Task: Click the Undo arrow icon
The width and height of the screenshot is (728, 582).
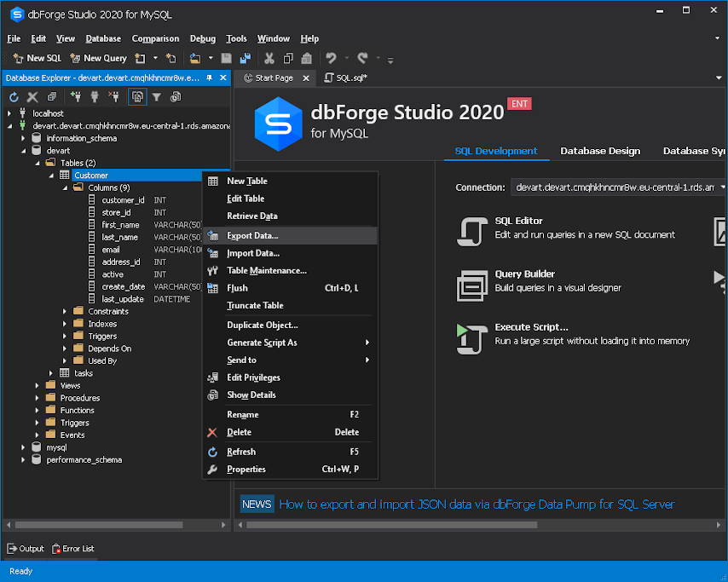Action: click(x=331, y=58)
